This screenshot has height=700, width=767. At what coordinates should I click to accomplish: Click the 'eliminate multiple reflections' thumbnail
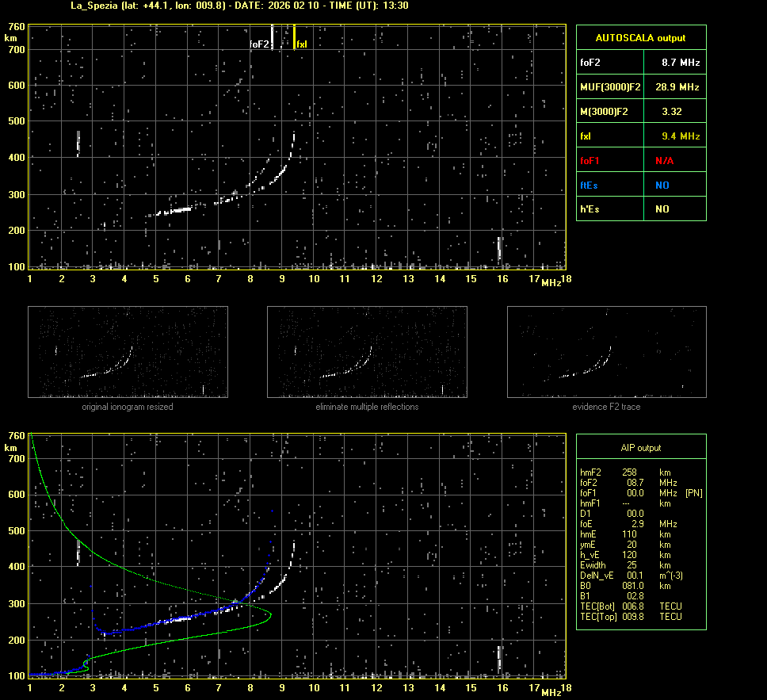click(367, 352)
